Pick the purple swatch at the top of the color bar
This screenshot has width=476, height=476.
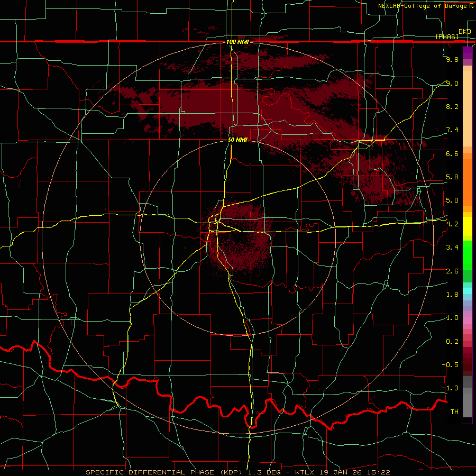point(467,53)
